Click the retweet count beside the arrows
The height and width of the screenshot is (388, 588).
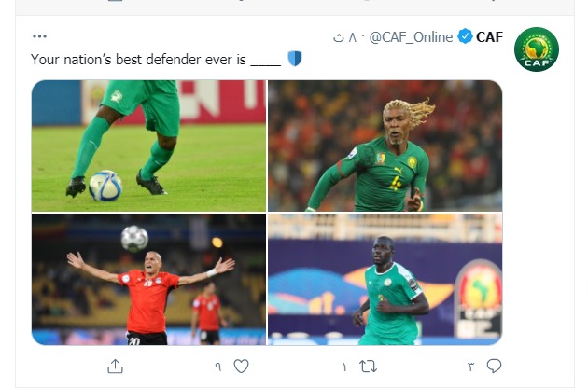(x=343, y=367)
